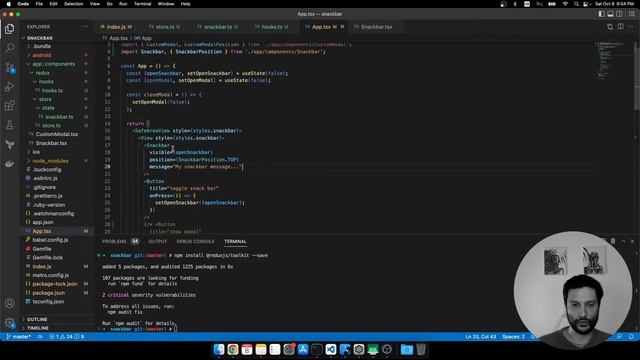Open Google Chrome from the Dock

(233, 349)
